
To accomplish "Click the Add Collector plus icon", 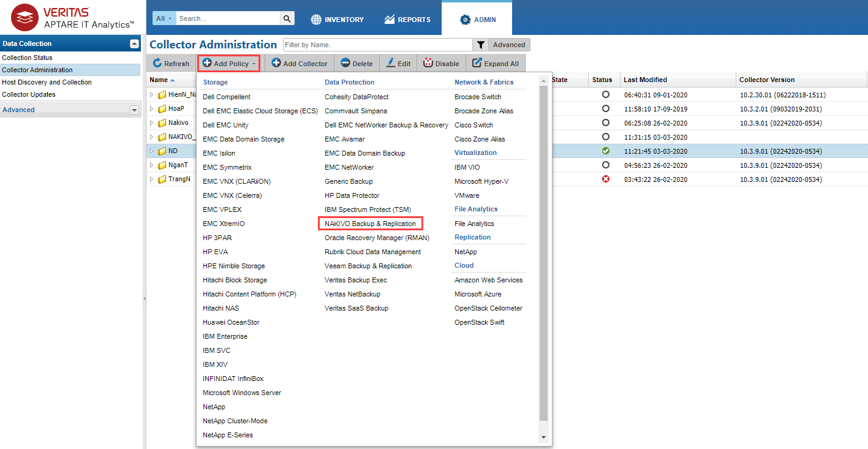I will click(x=276, y=63).
